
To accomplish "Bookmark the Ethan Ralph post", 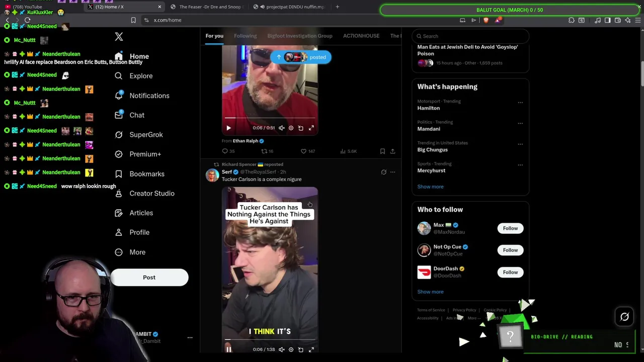I will [382, 151].
